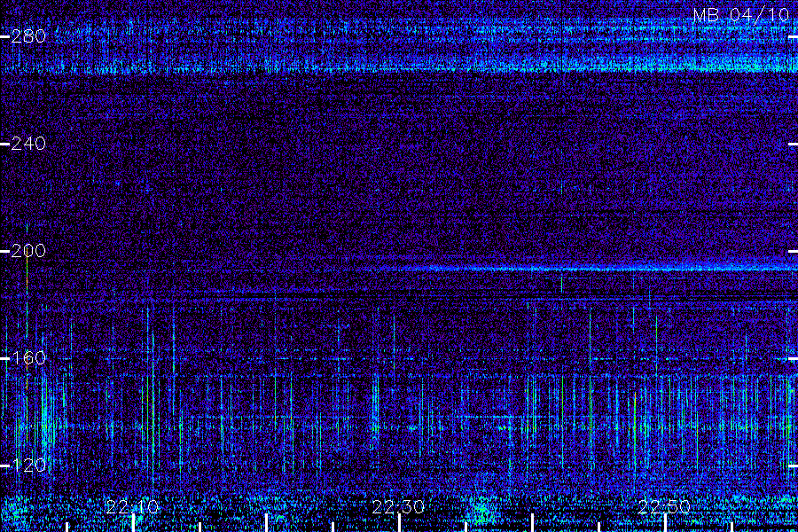
Task: Click the MB 04/10 date stamp
Action: 741,15
